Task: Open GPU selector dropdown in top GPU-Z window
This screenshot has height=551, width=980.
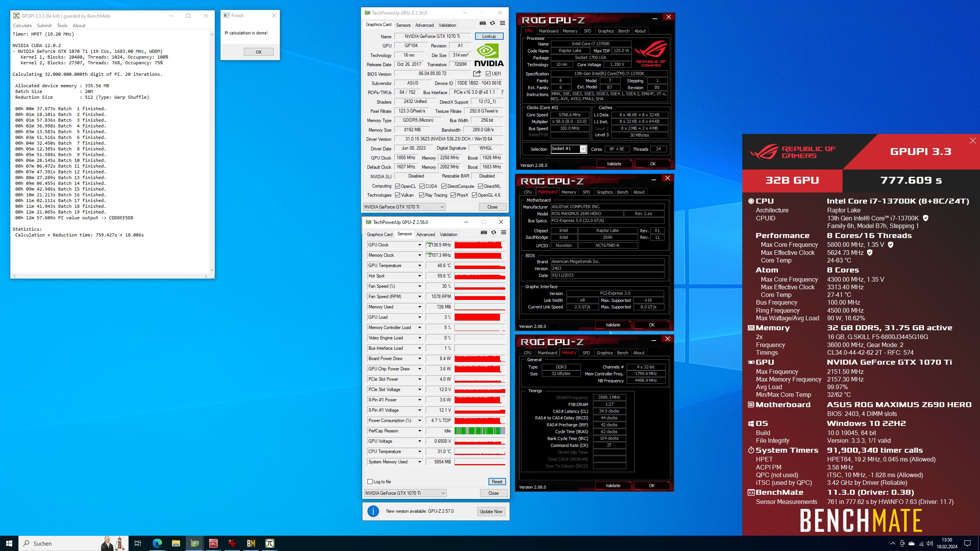Action: point(404,207)
